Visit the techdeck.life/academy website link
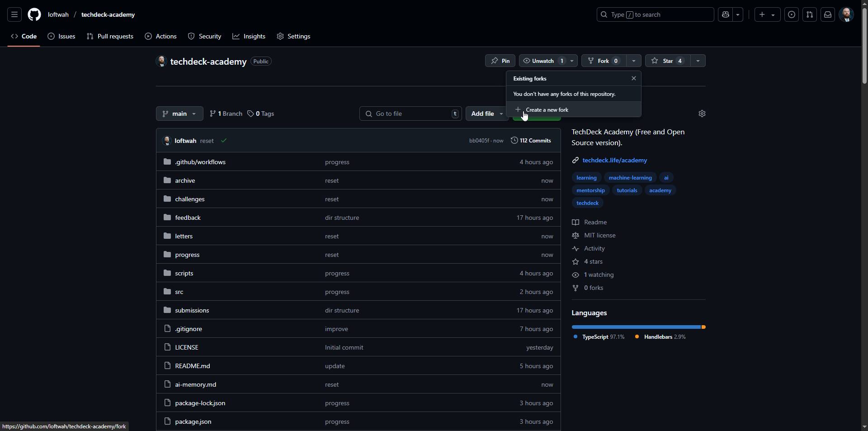Screen dimensions: 868x431 coord(615,160)
